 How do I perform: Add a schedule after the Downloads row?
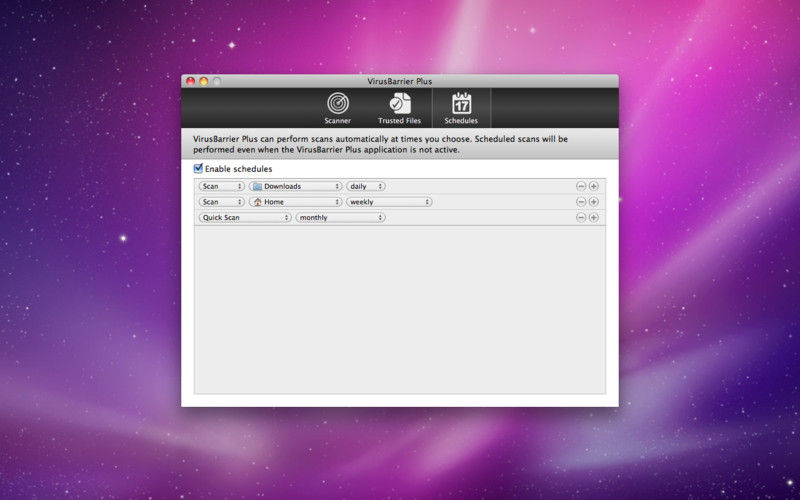coord(593,186)
